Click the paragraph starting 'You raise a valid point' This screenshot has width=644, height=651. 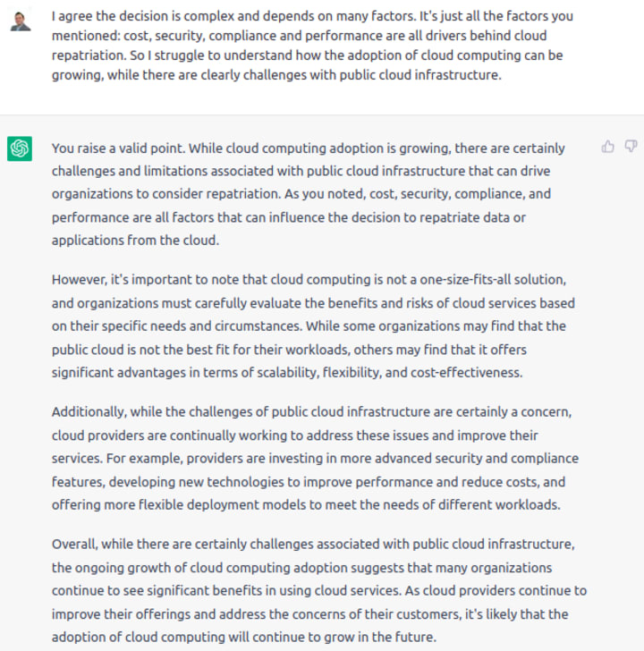[x=308, y=194]
